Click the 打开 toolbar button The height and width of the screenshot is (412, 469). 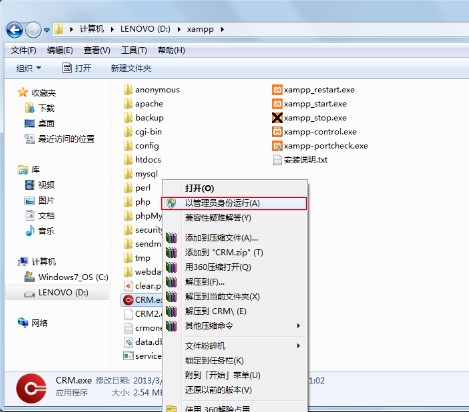coord(77,68)
